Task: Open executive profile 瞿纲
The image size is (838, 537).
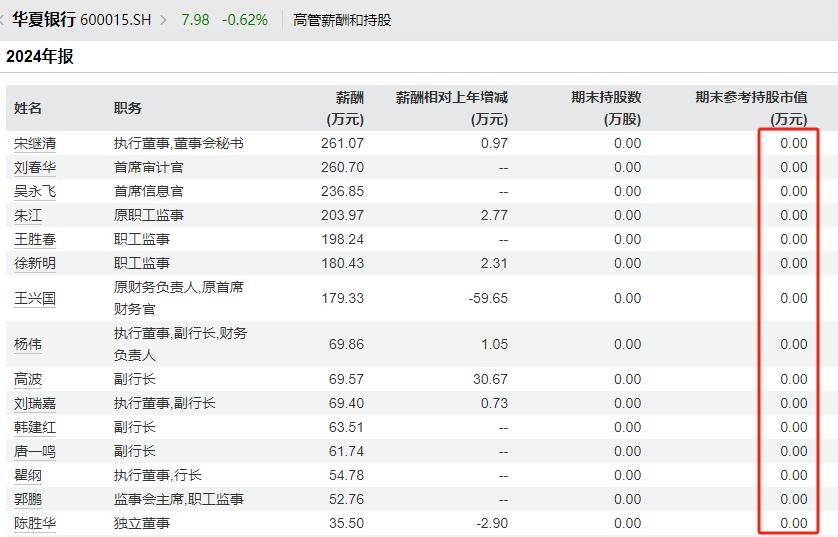Action: [x=28, y=475]
